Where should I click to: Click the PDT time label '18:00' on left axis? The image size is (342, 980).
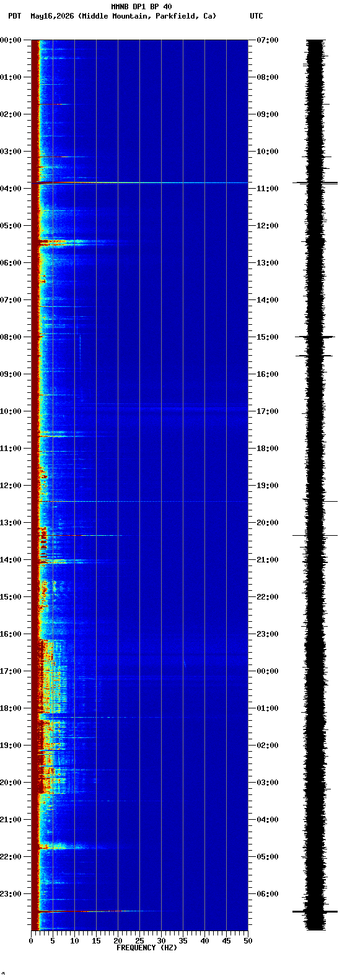(x=11, y=708)
